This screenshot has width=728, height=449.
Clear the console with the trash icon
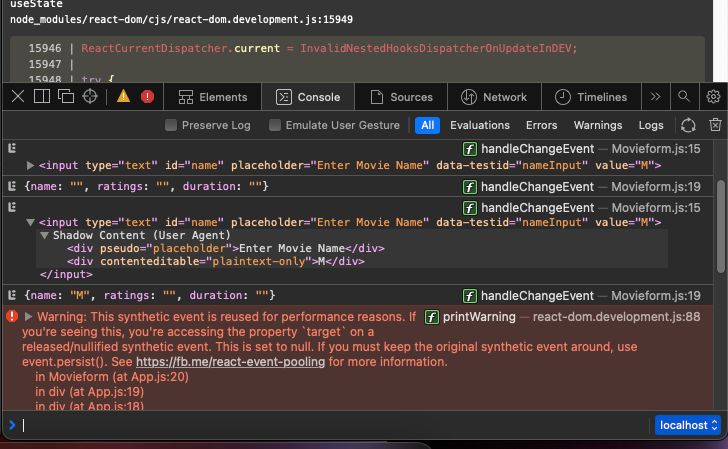coord(715,125)
